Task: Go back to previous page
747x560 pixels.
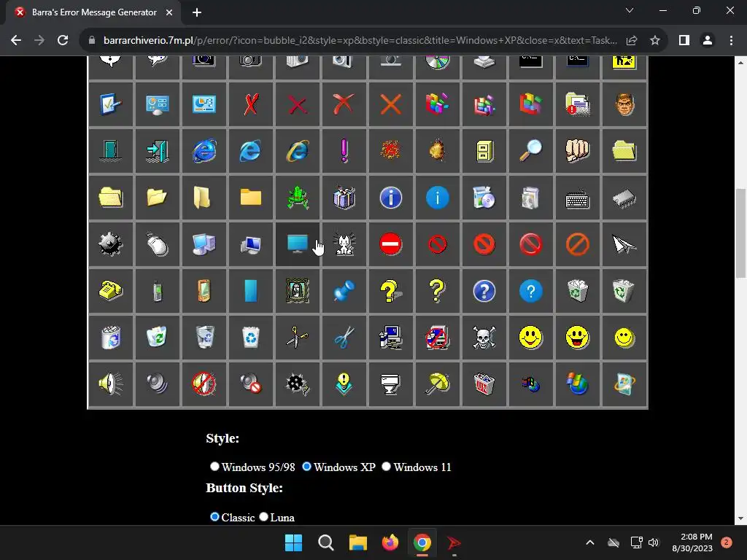Action: (16, 41)
